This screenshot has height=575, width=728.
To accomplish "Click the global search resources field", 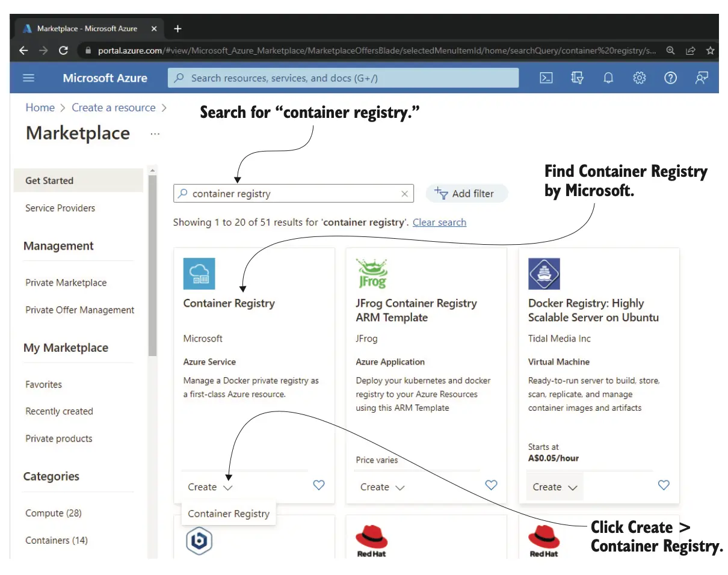I will (x=343, y=78).
